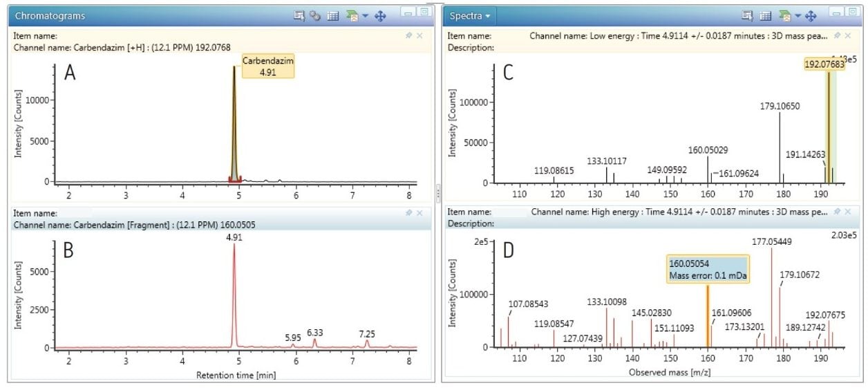The width and height of the screenshot is (868, 388).
Task: Pin the Low energy spectrum plot
Action: click(838, 35)
